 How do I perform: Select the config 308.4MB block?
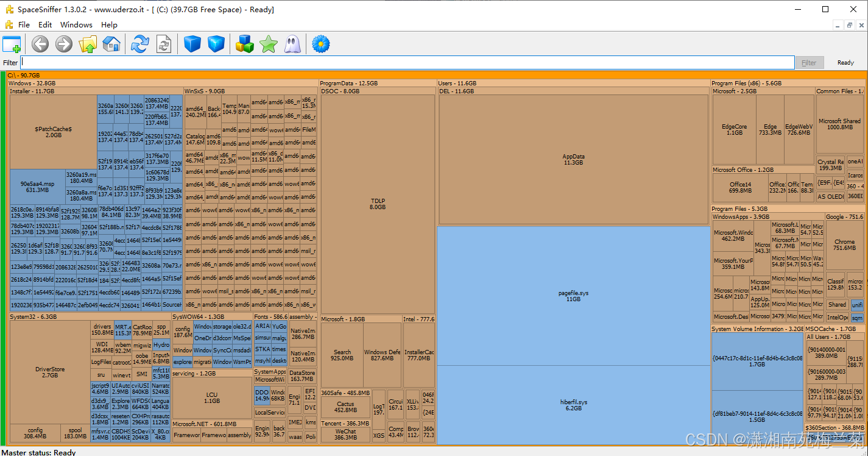35,433
